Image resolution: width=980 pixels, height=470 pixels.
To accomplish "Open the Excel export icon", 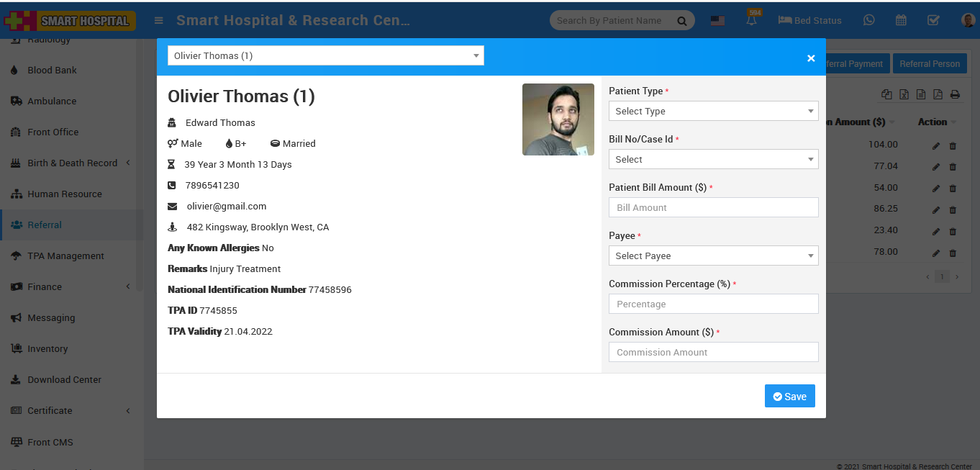I will coord(904,94).
